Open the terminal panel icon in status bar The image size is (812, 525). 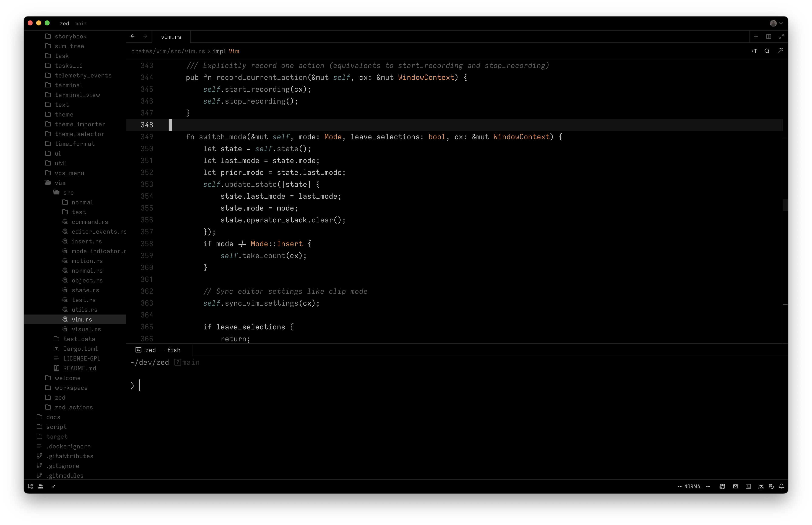point(749,486)
